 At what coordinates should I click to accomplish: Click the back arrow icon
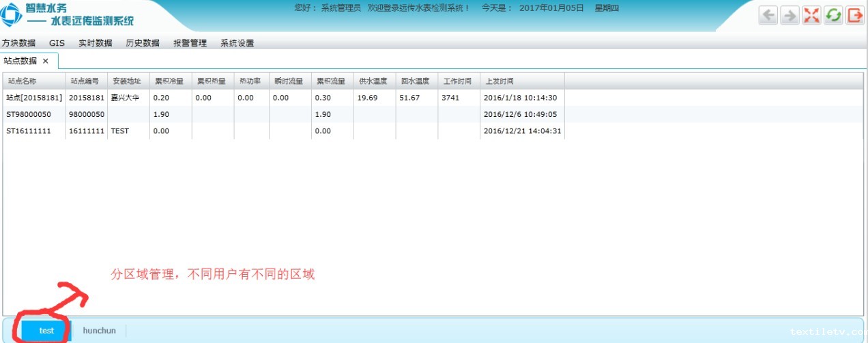(x=768, y=16)
